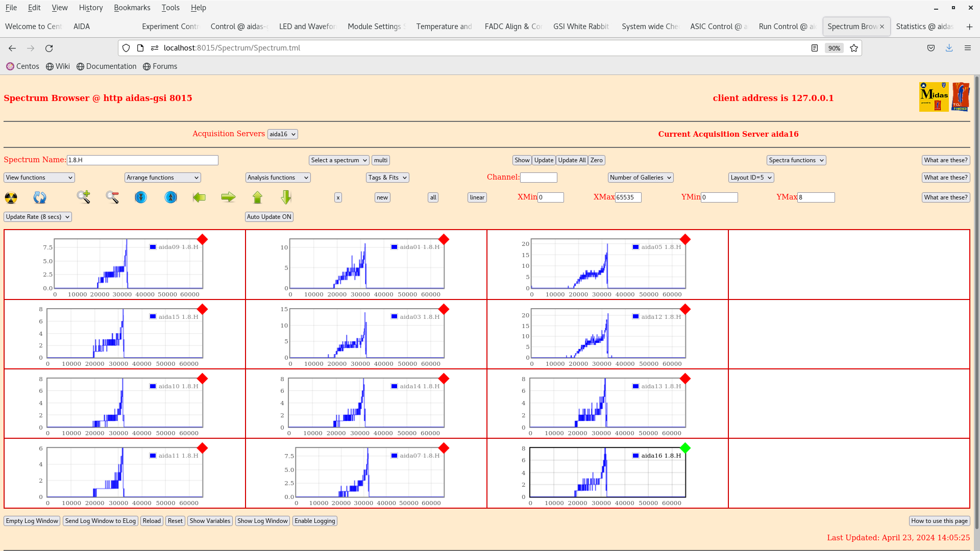Click the yellow radiation icon
Screen dimensions: 980x551
coord(11,197)
